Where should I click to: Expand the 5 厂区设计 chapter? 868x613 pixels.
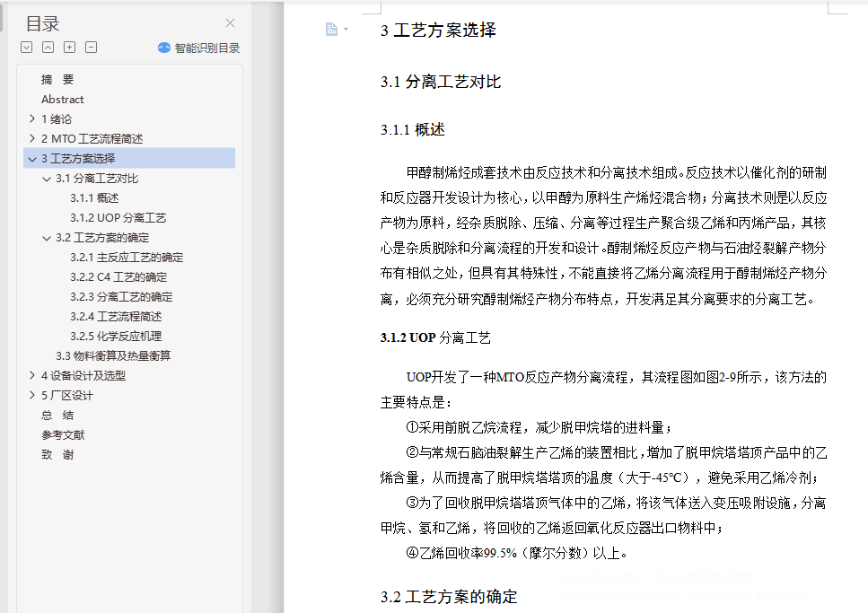pyautogui.click(x=32, y=396)
